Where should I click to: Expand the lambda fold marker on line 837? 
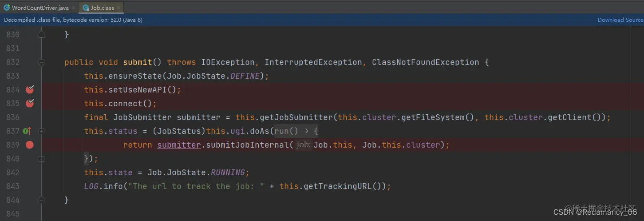pyautogui.click(x=42, y=131)
